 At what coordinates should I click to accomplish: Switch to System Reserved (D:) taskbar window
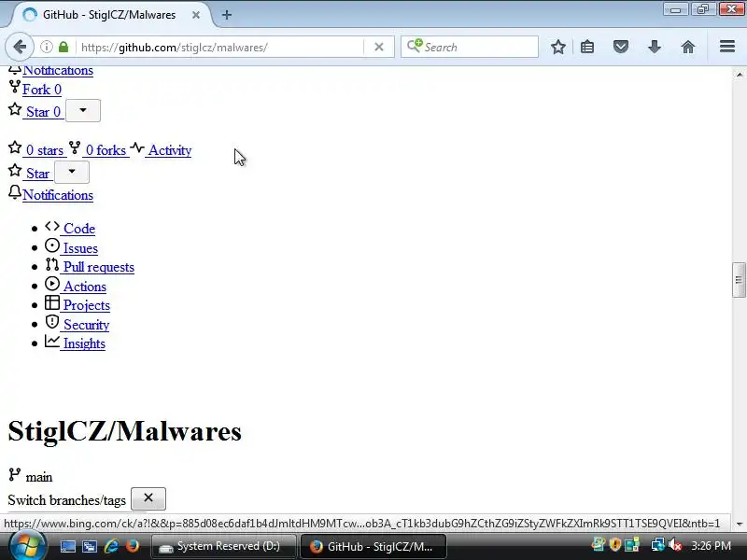[223, 546]
